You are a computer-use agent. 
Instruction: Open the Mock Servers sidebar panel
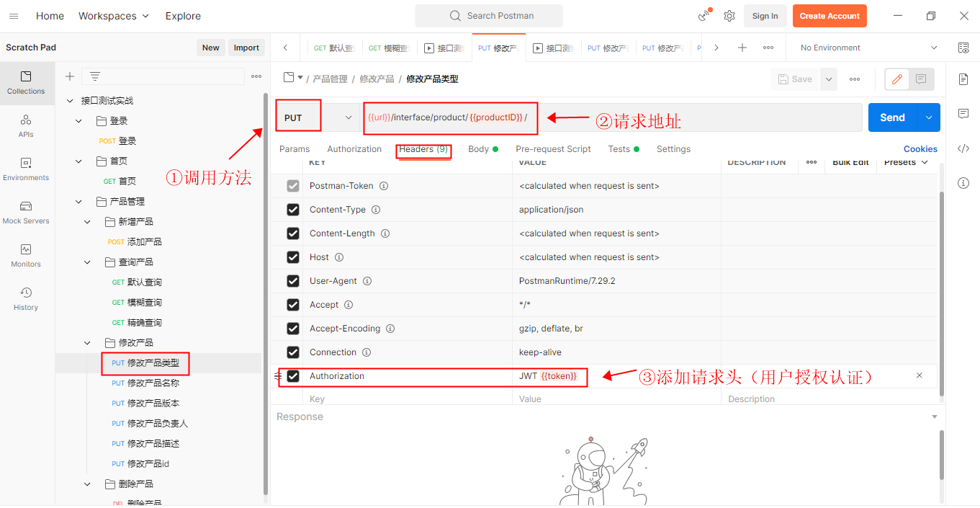point(26,213)
